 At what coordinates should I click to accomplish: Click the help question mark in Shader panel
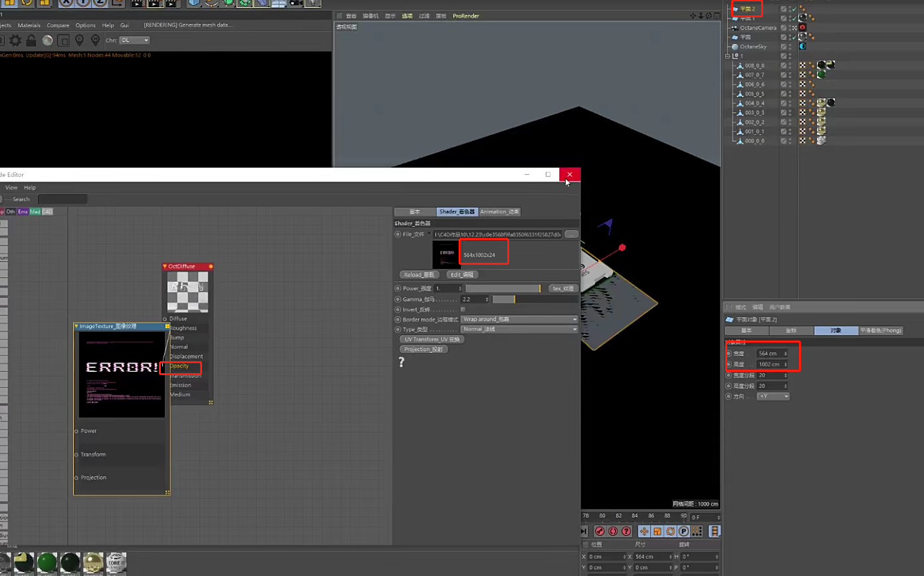point(402,362)
